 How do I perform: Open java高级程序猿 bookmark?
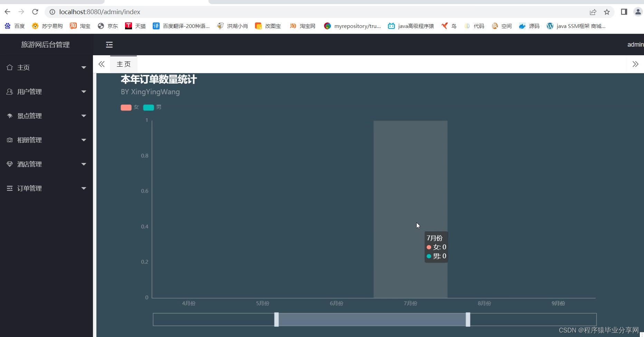point(411,26)
